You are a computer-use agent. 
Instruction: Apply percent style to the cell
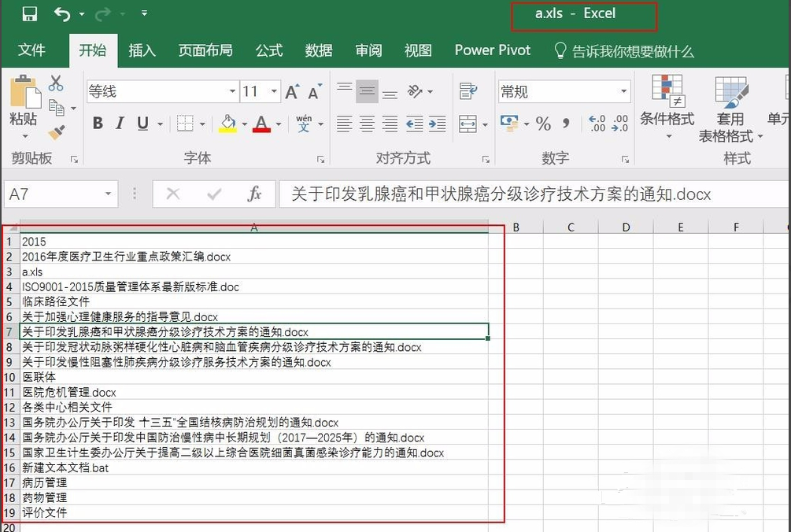(x=543, y=124)
